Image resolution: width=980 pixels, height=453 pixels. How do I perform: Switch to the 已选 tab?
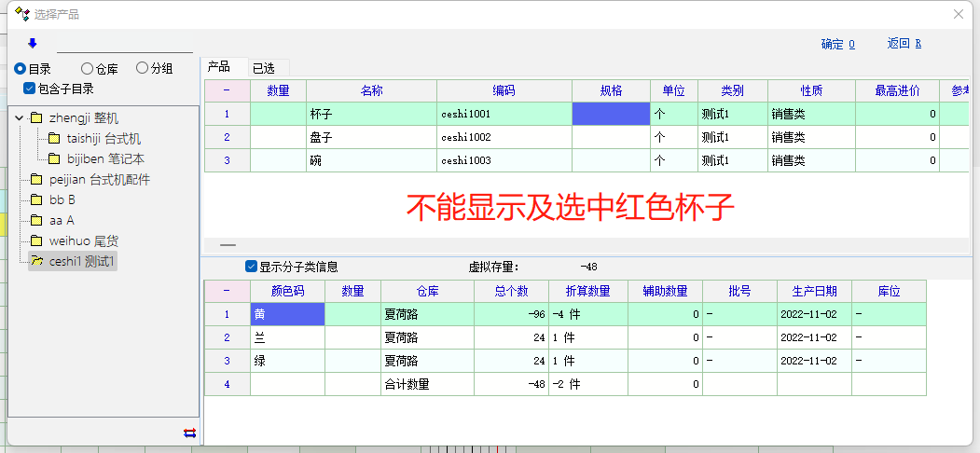tap(264, 67)
